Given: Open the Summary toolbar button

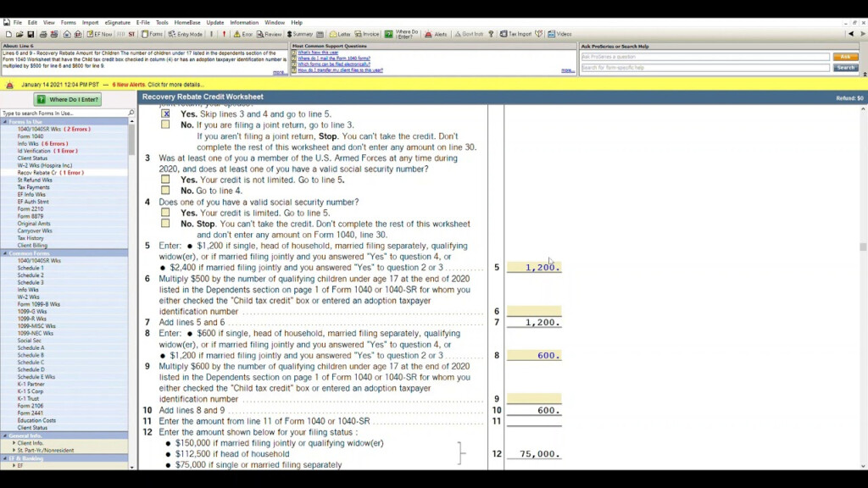Looking at the screenshot, I should pos(299,34).
